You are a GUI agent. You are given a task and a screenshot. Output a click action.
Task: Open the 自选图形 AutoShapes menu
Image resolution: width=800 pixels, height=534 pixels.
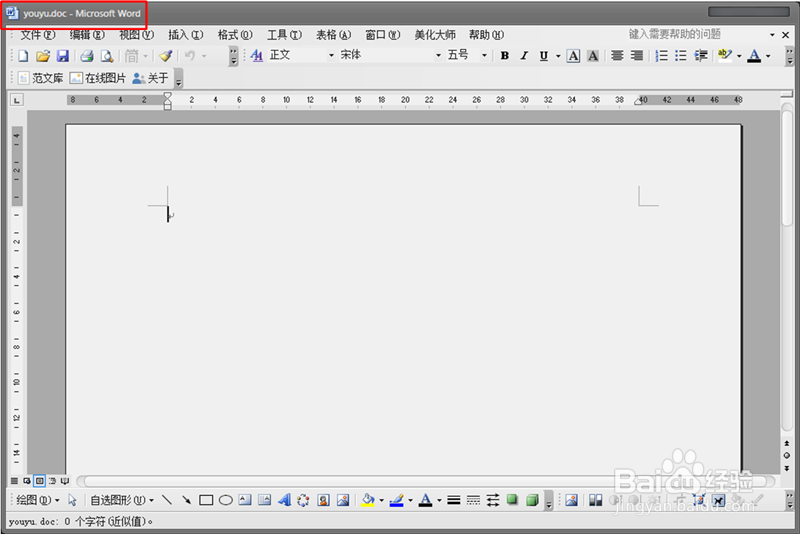pos(122,500)
